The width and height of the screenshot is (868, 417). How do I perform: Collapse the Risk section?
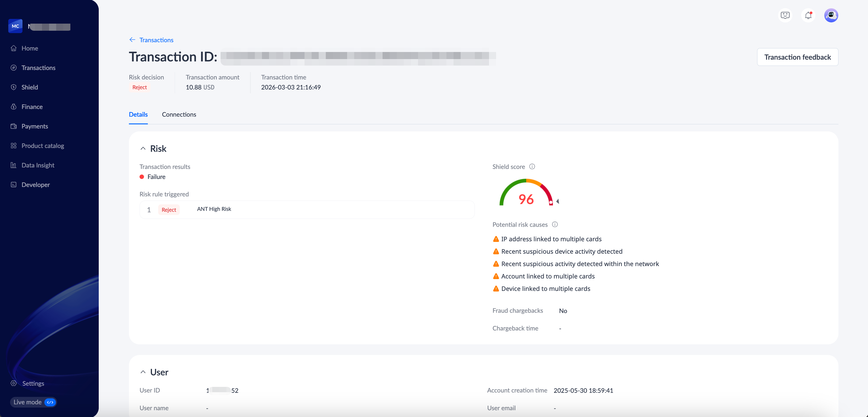[143, 149]
